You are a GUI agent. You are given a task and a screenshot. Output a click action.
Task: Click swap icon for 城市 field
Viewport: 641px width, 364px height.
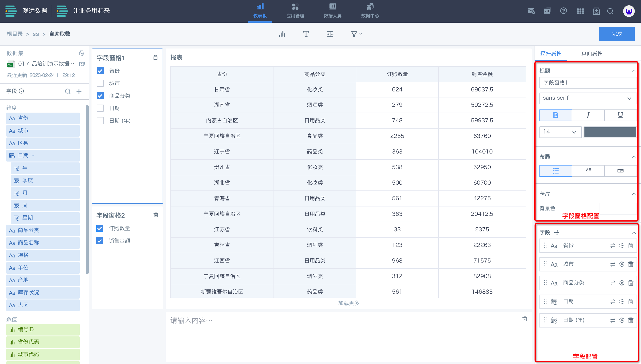612,264
